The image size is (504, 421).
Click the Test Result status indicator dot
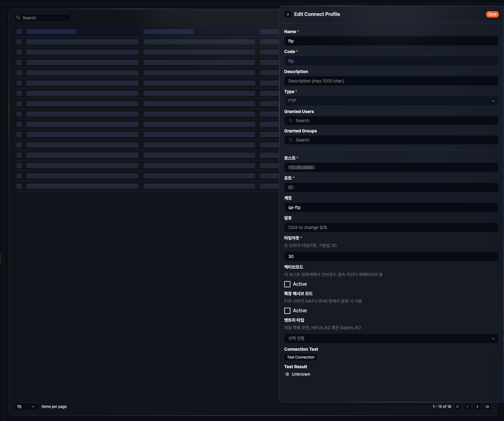point(287,374)
